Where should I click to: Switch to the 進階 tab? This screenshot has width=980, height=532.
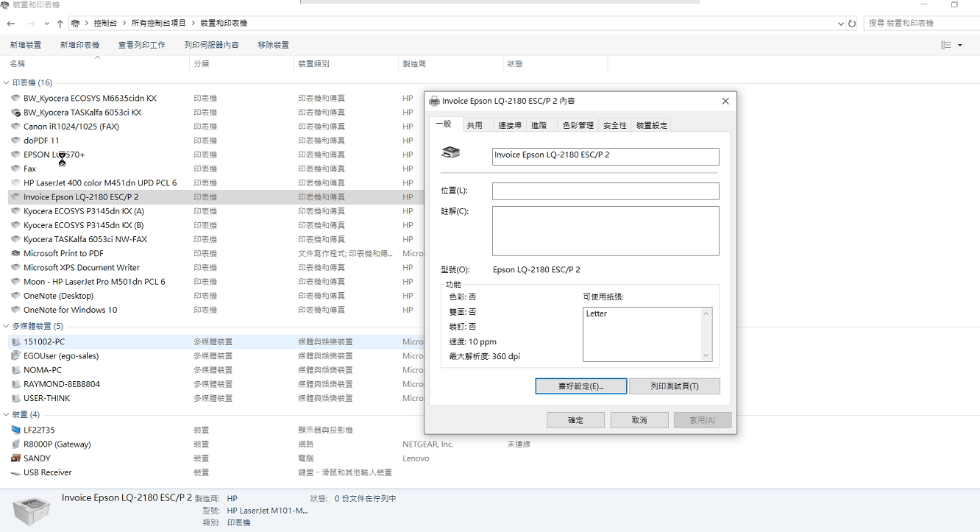[x=539, y=125]
